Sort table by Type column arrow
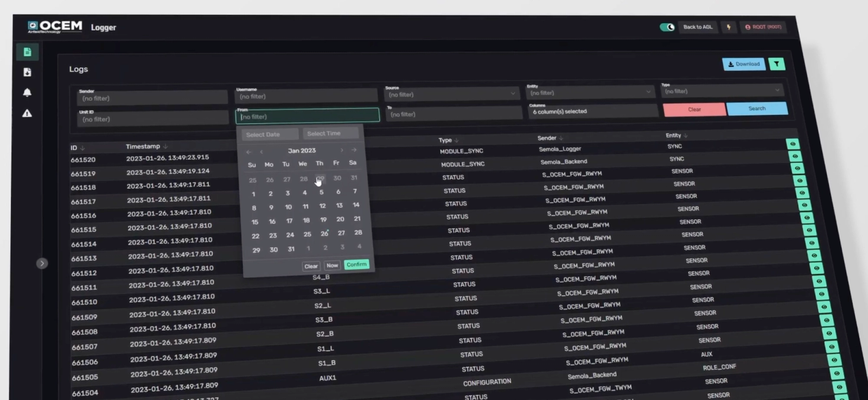The height and width of the screenshot is (400, 868). [x=456, y=140]
